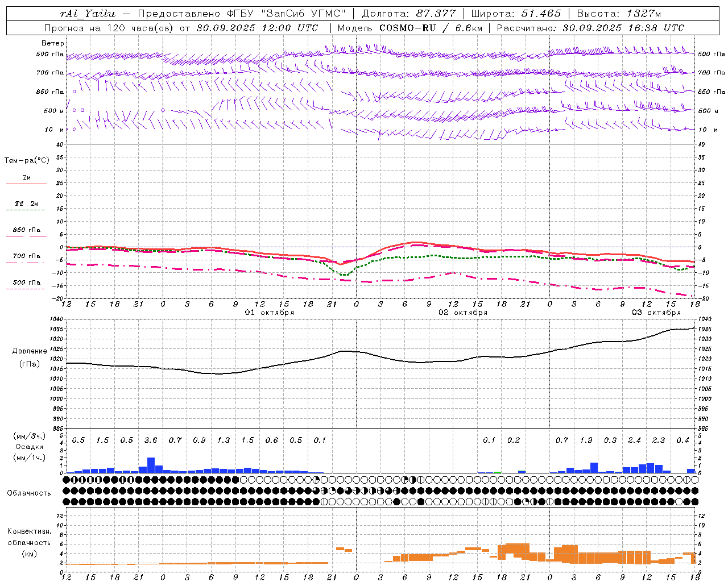Image resolution: width=728 pixels, height=582 pixels.
Task: Click the 'Прогноз на 120 часа(ов)' forecast start text
Action: coord(109,28)
